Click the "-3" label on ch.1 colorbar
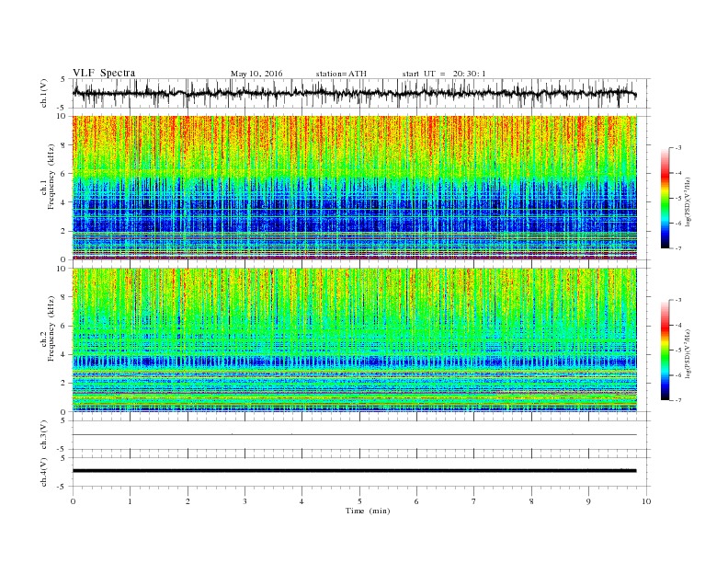The image size is (728, 563). [678, 148]
